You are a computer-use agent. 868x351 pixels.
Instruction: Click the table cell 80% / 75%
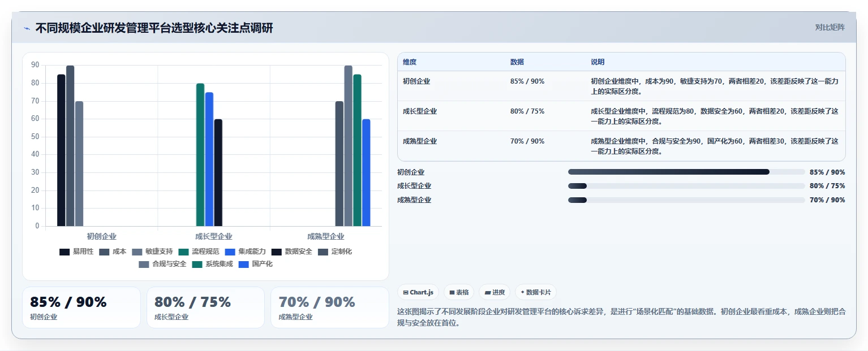click(x=527, y=111)
